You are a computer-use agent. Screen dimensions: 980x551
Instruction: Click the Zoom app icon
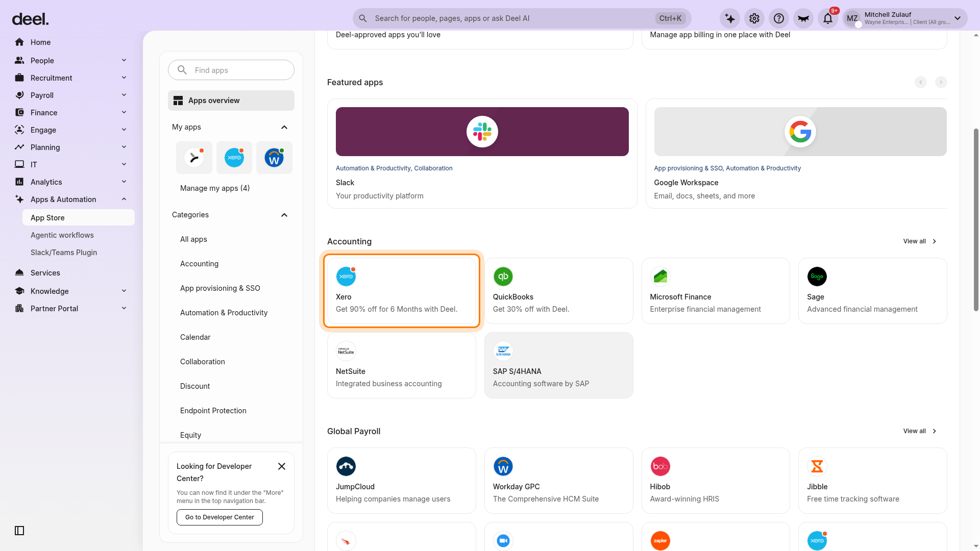(x=503, y=541)
